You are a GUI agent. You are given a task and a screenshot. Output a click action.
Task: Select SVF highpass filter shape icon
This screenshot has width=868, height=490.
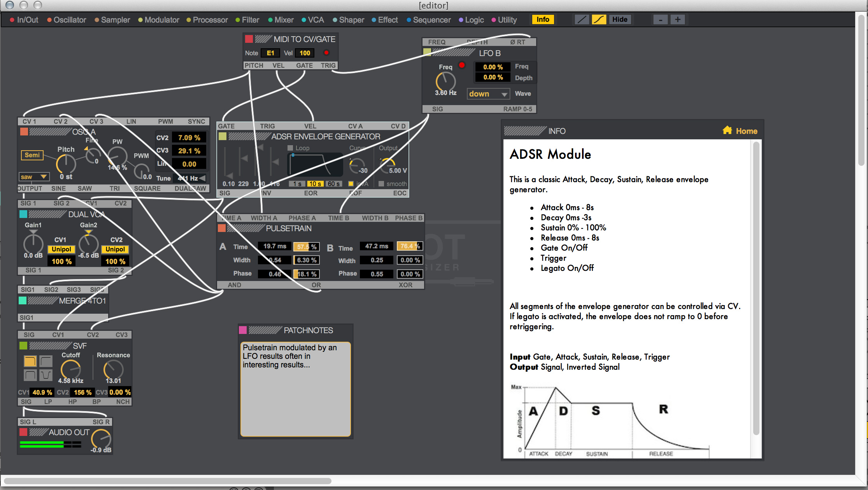pos(46,362)
